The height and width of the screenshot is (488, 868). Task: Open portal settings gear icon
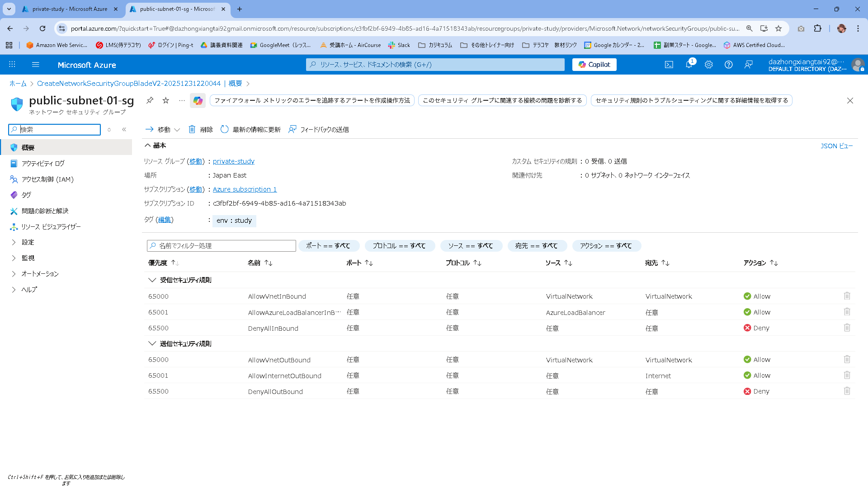click(x=708, y=65)
